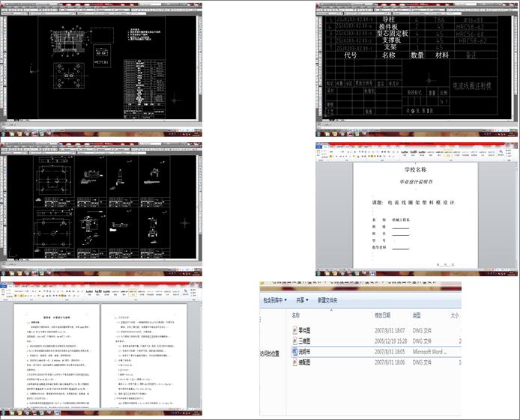Viewport: 520px width, 420px height.
Task: Select the 三维图 DWG file icon
Action: click(x=294, y=341)
